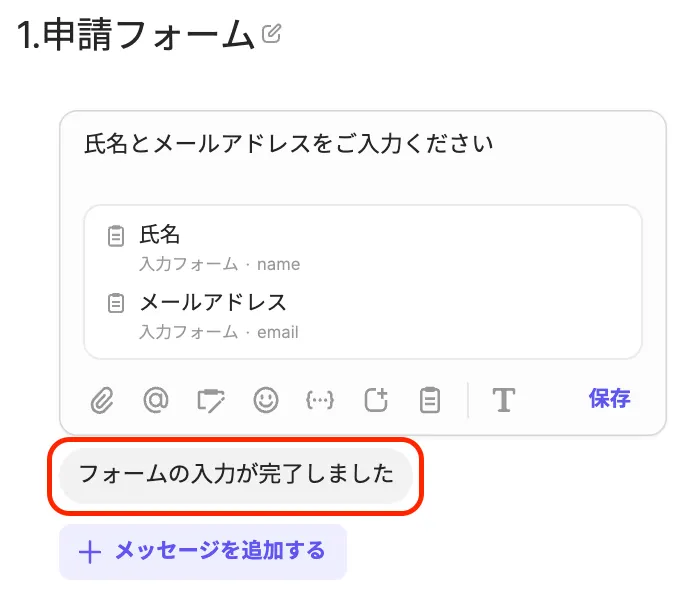Click the clipboard form icon in toolbar
Image resolution: width=700 pixels, height=598 pixels.
pos(430,401)
